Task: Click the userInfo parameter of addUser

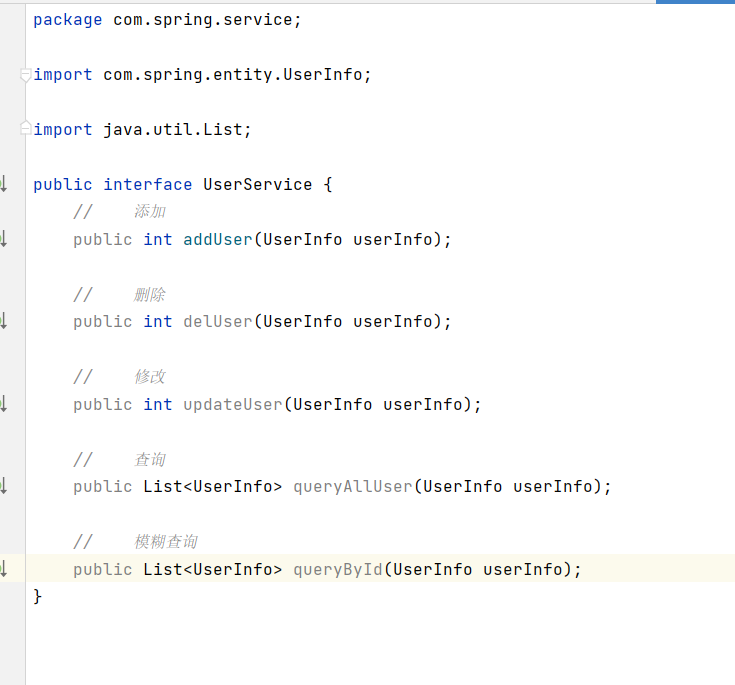Action: click(393, 239)
